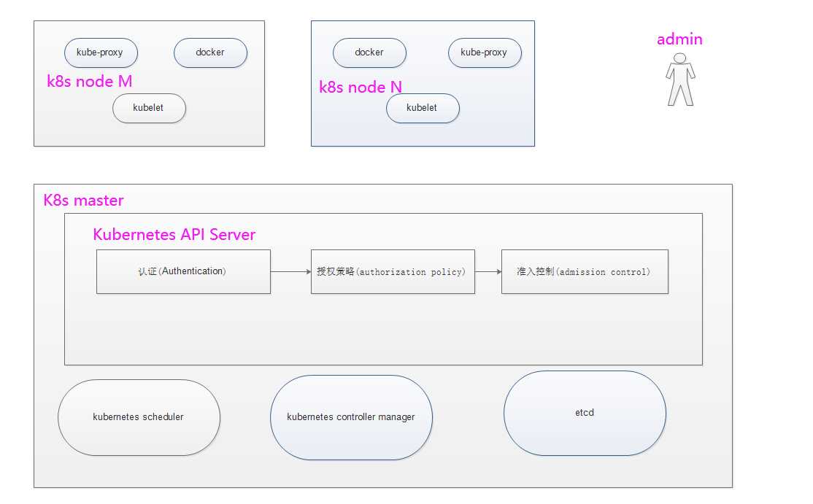Select the kubernetes controller manager shape
Viewport: 813px width, 504px height.
(x=352, y=417)
